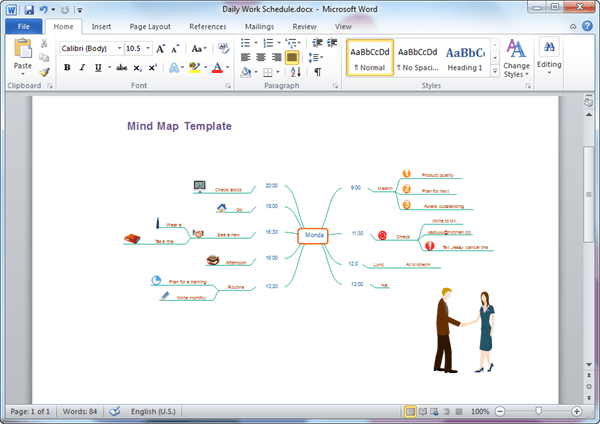The width and height of the screenshot is (600, 424).
Task: Toggle justify alignment
Action: 292,57
